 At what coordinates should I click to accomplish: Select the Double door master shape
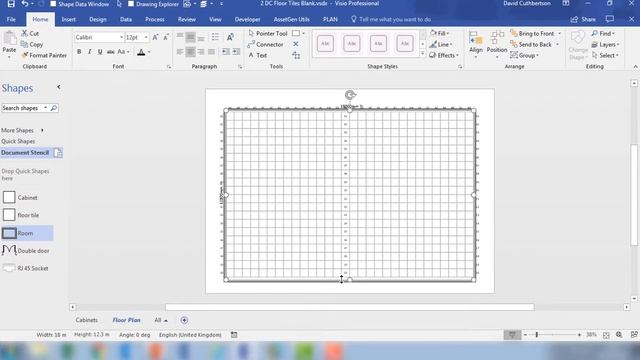[x=27, y=251]
